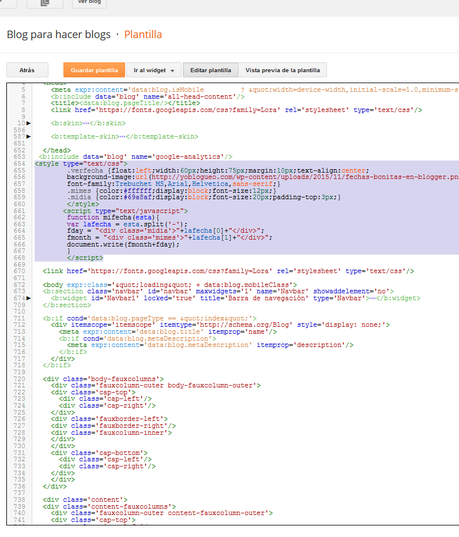
Task: Click line number 668 in the gutter
Action: [20, 258]
